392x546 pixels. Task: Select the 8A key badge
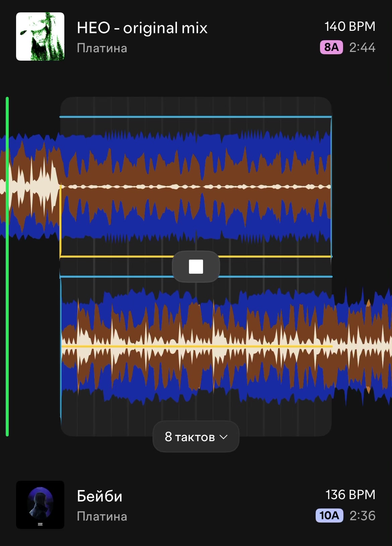coord(331,47)
